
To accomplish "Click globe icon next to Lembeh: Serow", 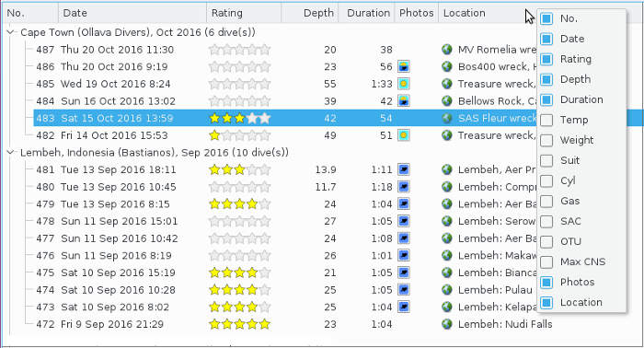I will point(447,221).
